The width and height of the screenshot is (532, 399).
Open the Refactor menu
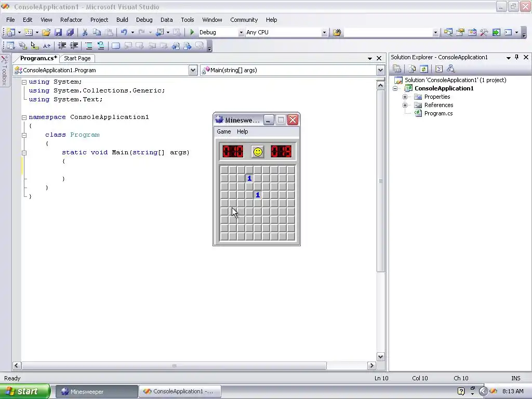[x=71, y=20]
